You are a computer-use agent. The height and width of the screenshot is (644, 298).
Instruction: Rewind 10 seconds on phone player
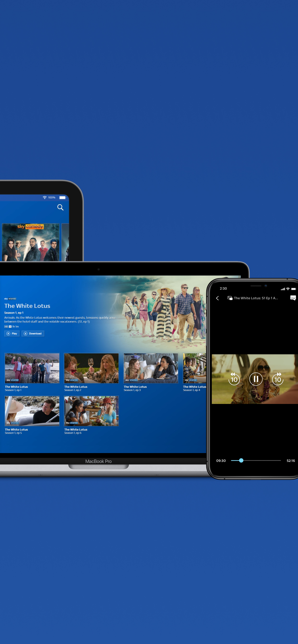click(x=234, y=379)
